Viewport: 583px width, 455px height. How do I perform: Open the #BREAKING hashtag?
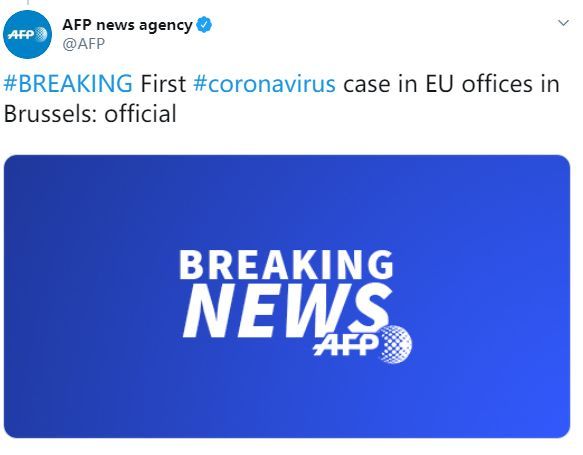(x=68, y=83)
